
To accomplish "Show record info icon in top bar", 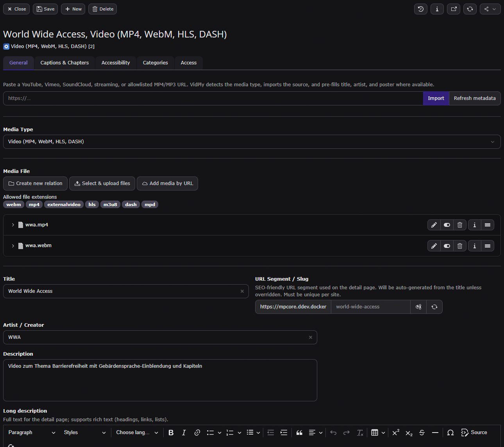I will coord(437,9).
